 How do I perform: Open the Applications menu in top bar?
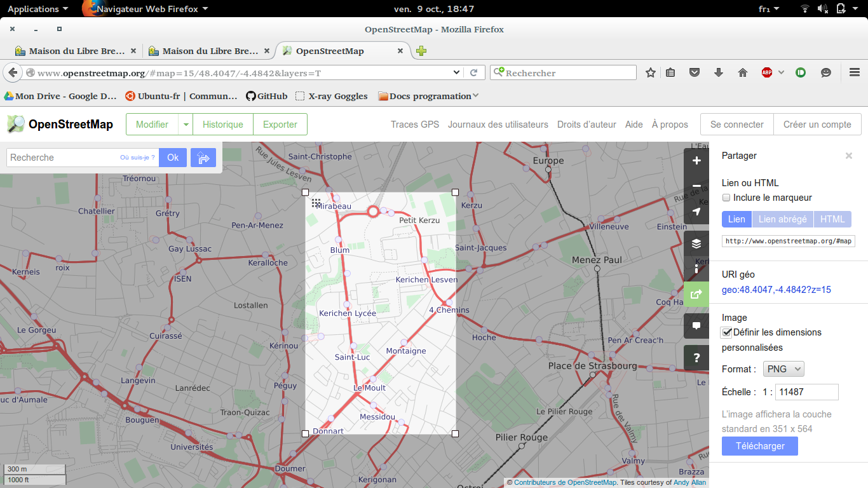[37, 9]
